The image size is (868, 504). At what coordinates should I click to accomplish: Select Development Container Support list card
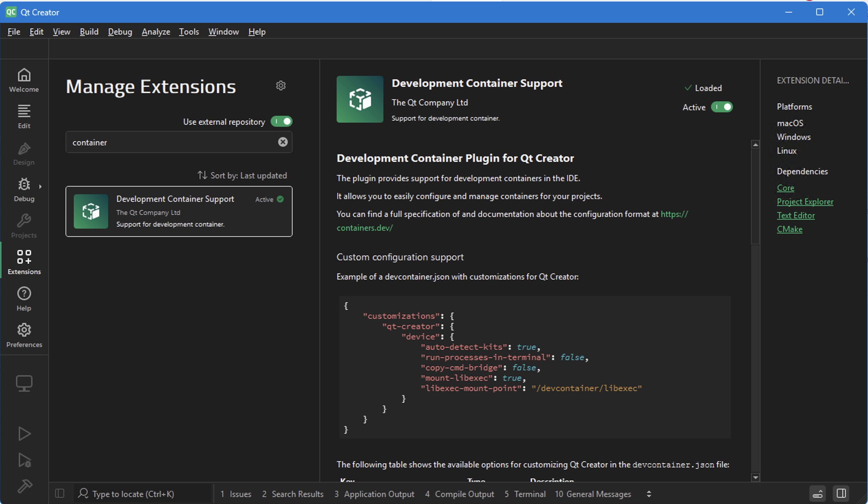[x=179, y=211]
